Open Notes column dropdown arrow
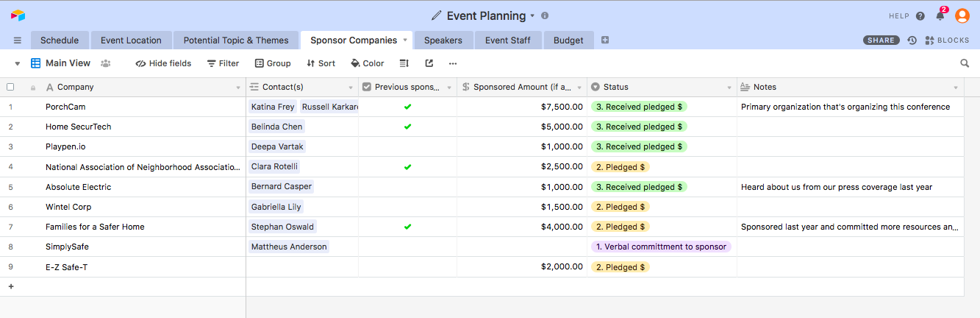The width and height of the screenshot is (980, 318). tap(956, 88)
